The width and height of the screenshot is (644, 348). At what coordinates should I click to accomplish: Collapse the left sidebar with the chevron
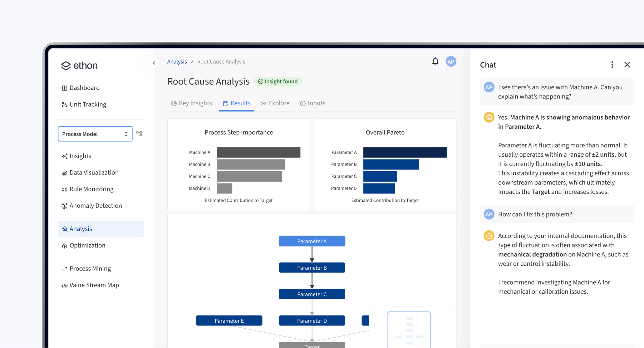(154, 63)
